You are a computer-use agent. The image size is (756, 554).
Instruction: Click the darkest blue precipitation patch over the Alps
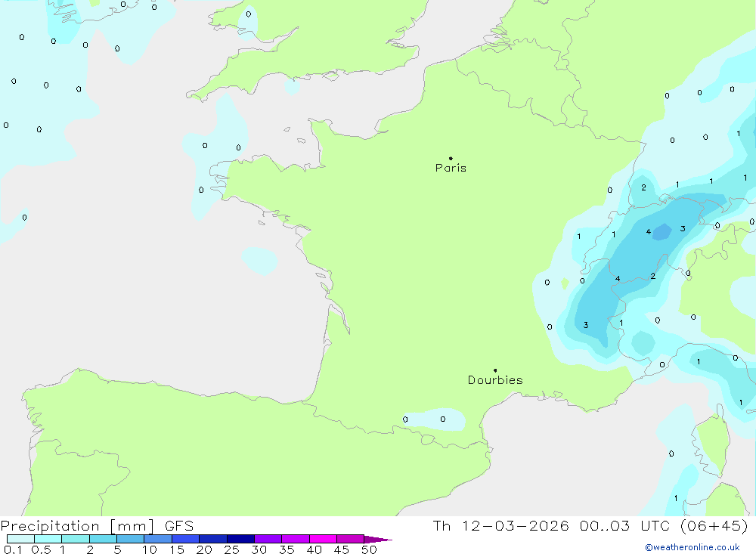662,231
